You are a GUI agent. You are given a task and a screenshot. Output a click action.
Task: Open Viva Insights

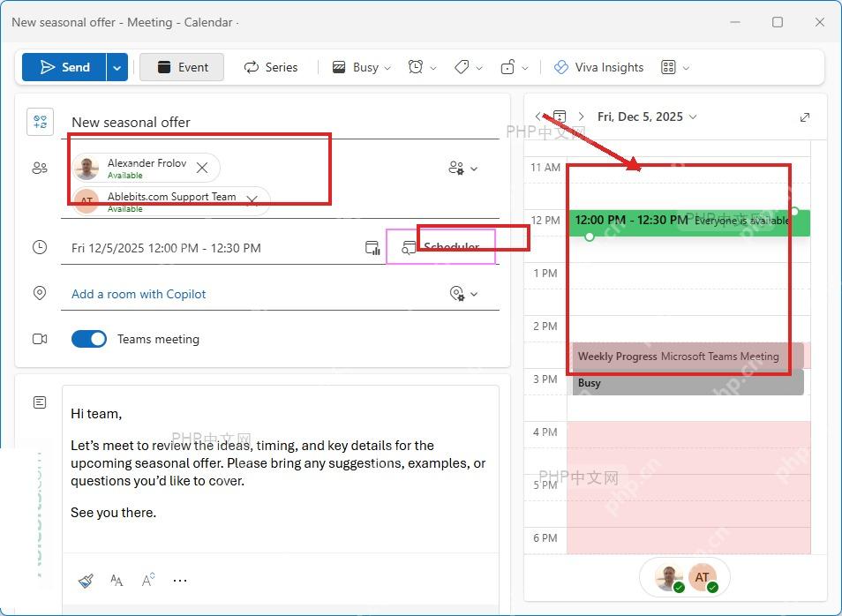598,67
